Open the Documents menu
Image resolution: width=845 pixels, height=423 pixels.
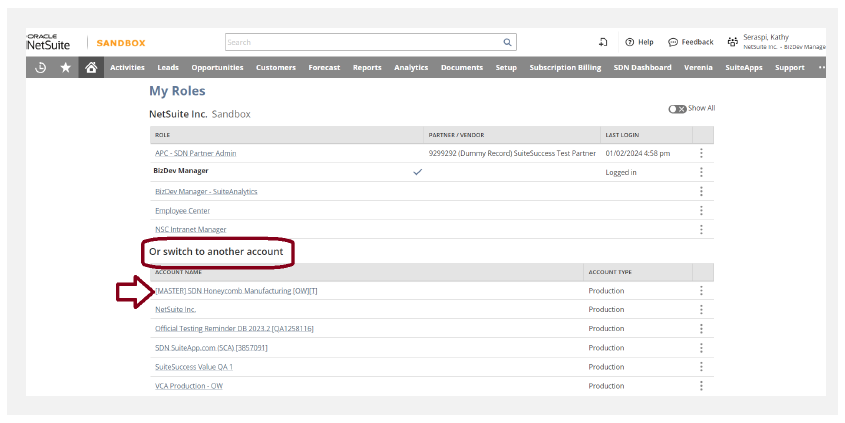(x=462, y=67)
